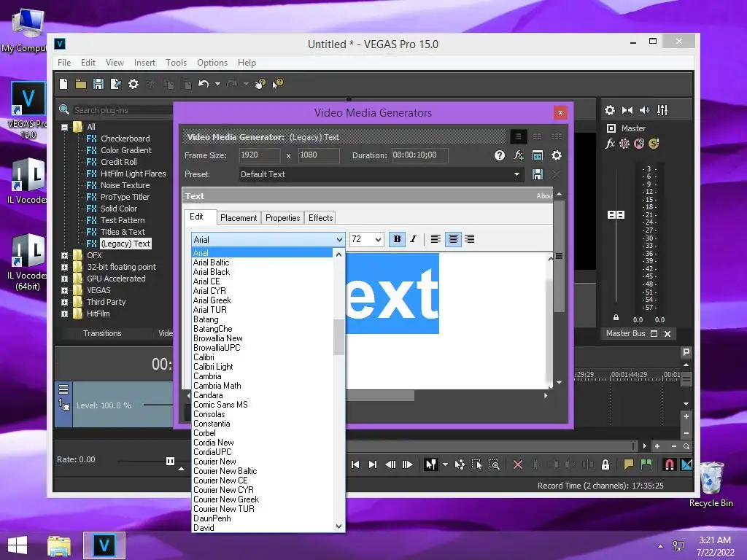The image size is (747, 560).
Task: Click the Master Bus dim output speaker icon
Action: (645, 110)
